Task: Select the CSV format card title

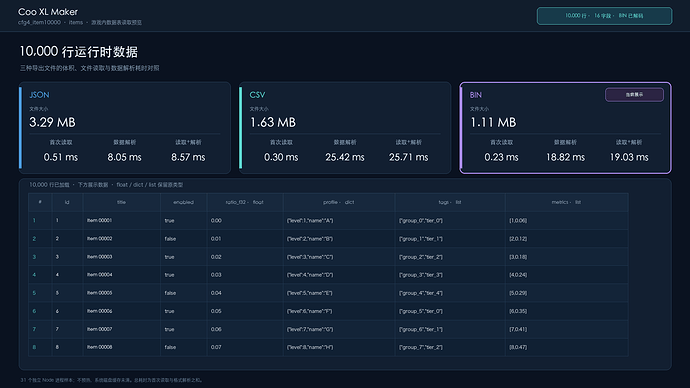Action: click(257, 95)
